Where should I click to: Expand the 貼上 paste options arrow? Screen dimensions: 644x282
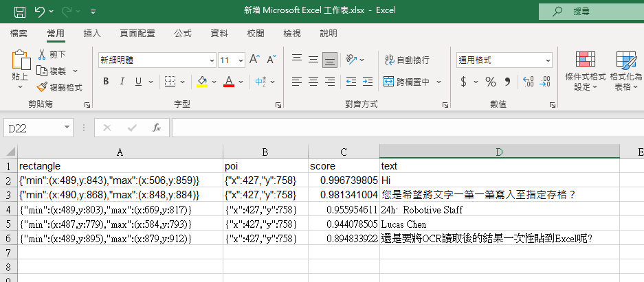20,87
